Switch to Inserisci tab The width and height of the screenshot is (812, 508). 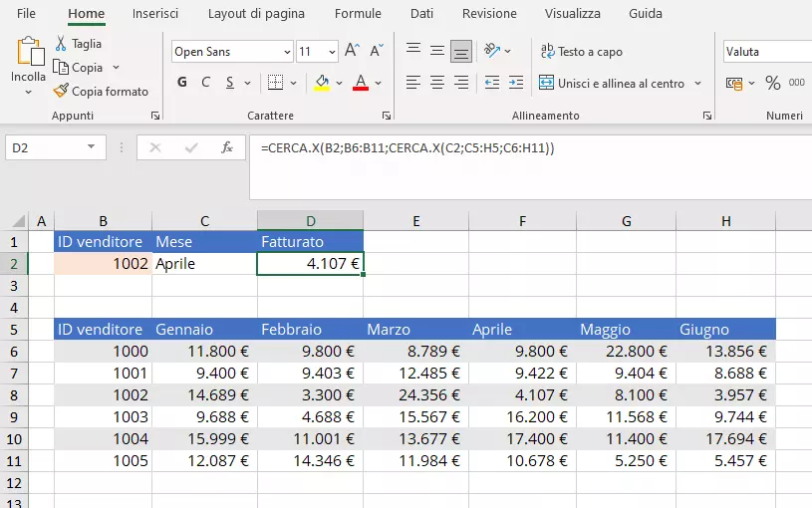(154, 14)
